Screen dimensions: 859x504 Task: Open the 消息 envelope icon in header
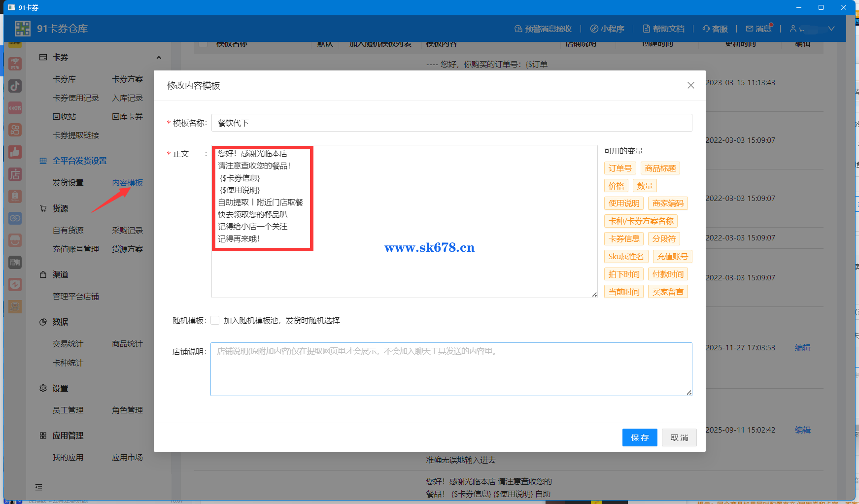[749, 29]
